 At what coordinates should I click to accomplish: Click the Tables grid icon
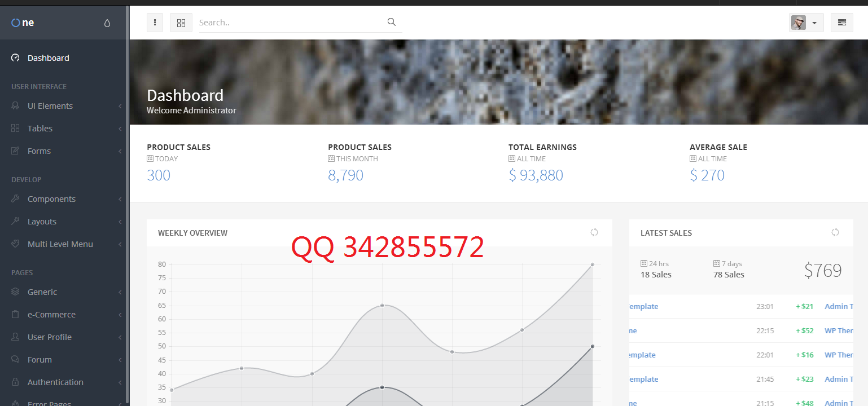click(x=15, y=129)
